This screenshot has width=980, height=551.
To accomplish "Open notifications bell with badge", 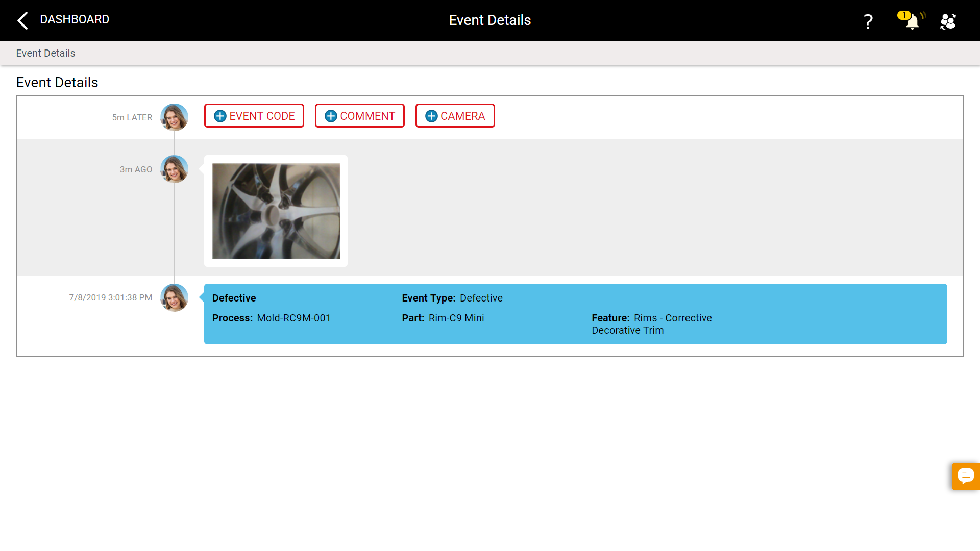I will (912, 21).
